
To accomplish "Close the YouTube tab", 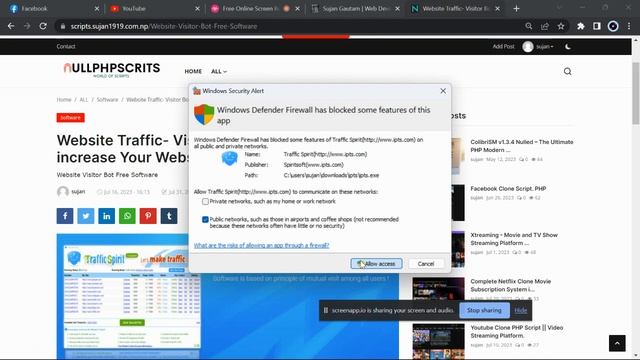I will click(x=198, y=8).
